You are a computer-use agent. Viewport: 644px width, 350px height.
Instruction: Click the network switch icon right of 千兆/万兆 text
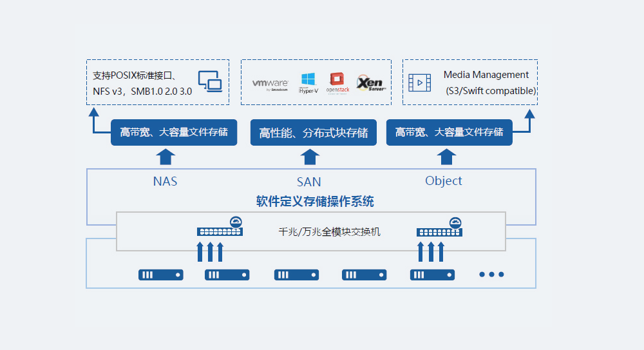point(439,227)
